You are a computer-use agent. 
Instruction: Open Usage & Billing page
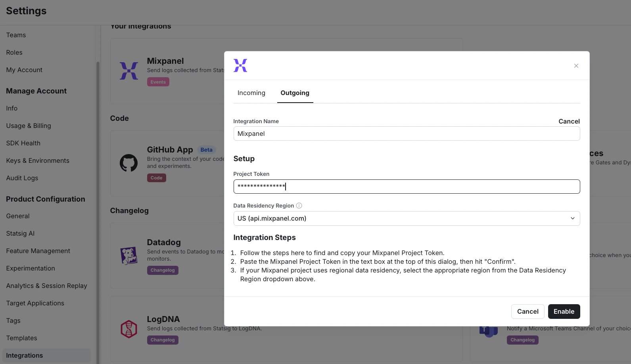click(x=29, y=126)
